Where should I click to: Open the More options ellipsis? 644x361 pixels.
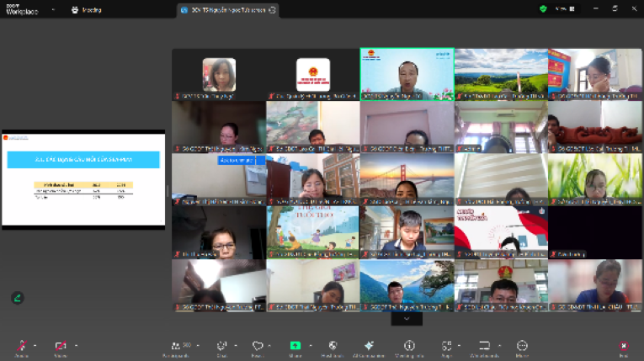point(522,346)
